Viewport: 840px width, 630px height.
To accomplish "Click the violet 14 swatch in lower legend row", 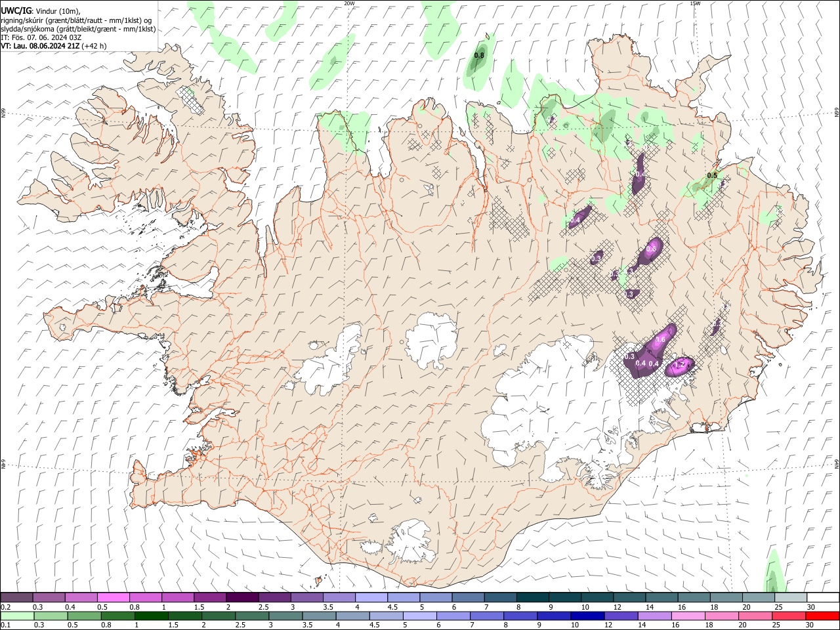I will pyautogui.click(x=654, y=616).
